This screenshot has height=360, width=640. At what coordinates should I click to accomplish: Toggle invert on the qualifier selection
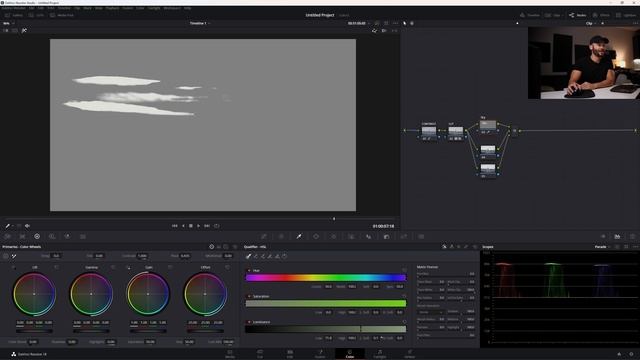click(284, 256)
